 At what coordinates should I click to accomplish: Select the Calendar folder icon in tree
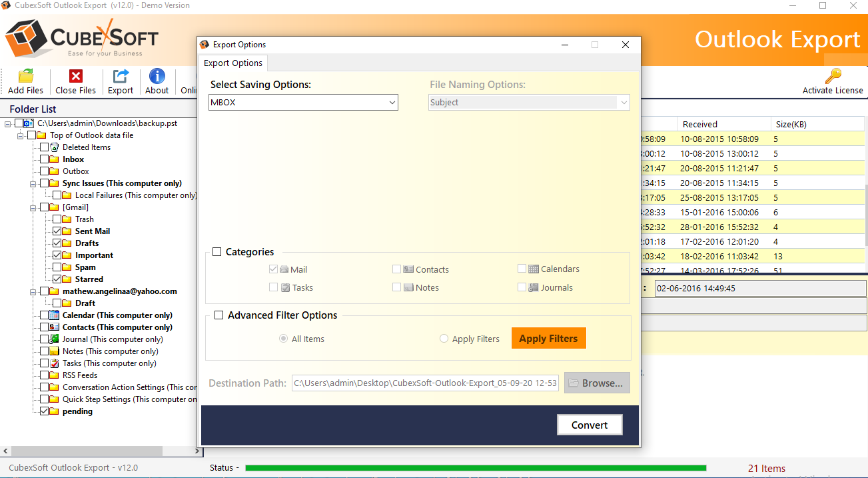click(54, 315)
